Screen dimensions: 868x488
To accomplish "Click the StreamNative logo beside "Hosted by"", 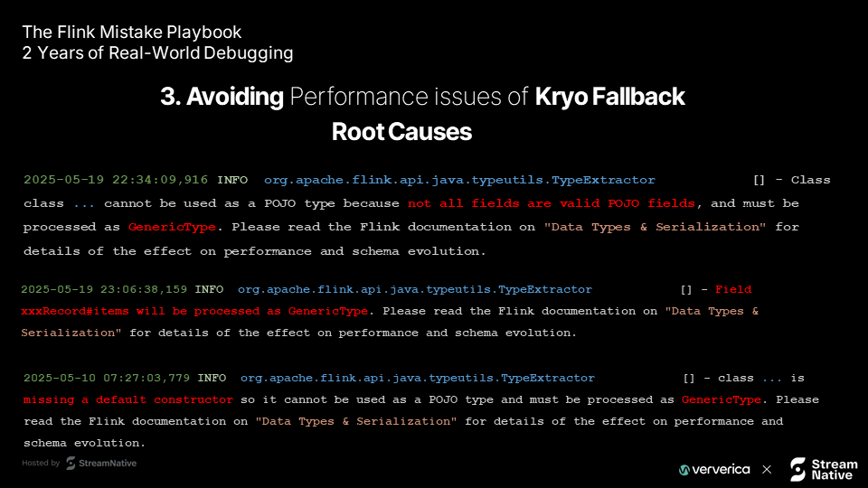I will pyautogui.click(x=101, y=463).
